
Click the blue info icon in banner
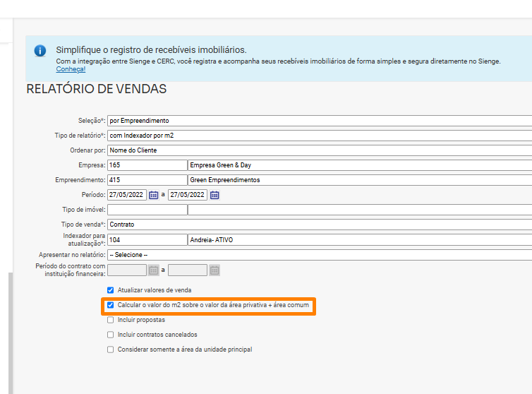click(40, 51)
